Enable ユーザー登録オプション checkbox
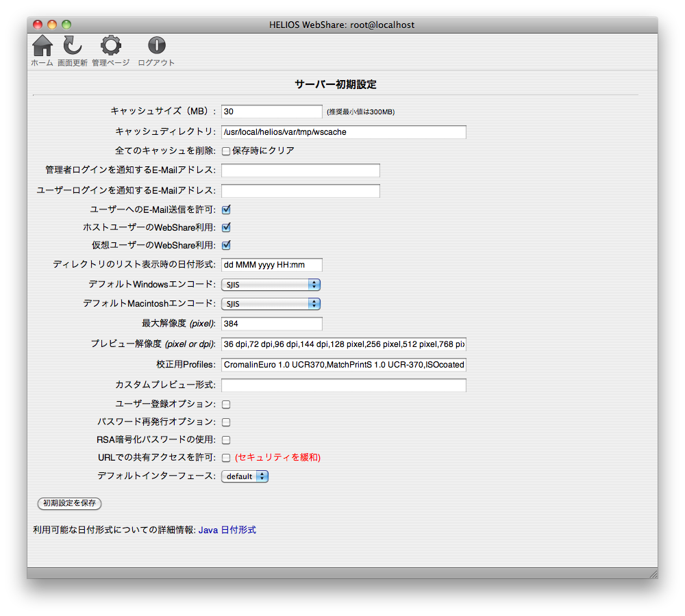This screenshot has height=616, width=685. tap(226, 405)
